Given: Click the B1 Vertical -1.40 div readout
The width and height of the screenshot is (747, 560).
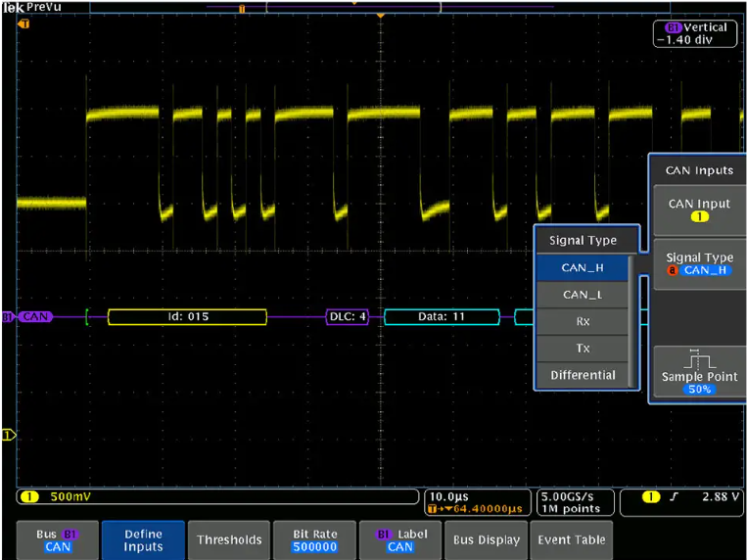Looking at the screenshot, I should (695, 34).
